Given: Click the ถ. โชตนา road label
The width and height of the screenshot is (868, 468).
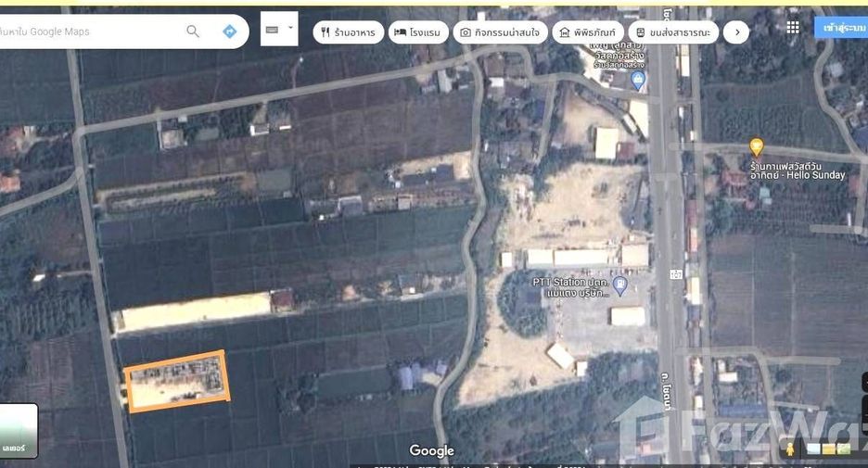Looking at the screenshot, I should tap(666, 390).
